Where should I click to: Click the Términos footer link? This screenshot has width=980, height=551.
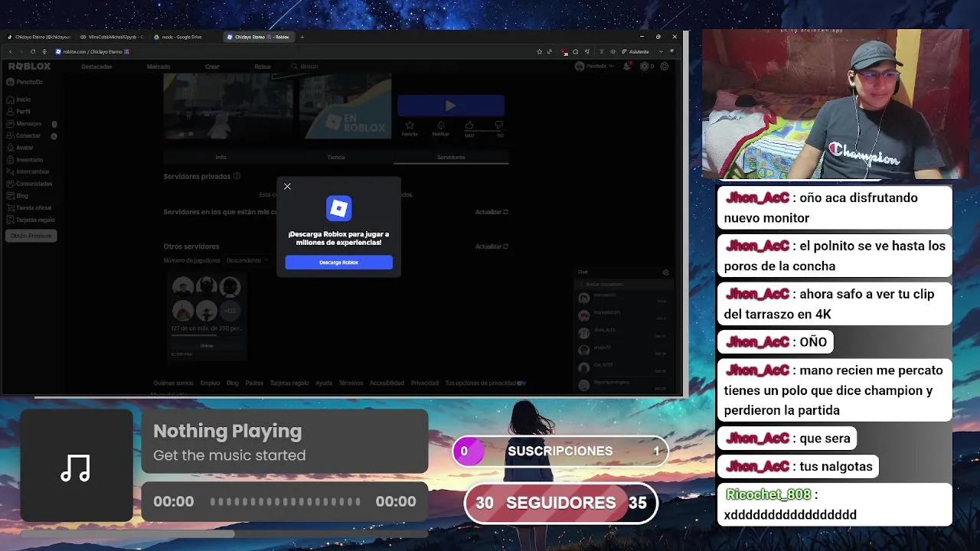click(x=351, y=383)
